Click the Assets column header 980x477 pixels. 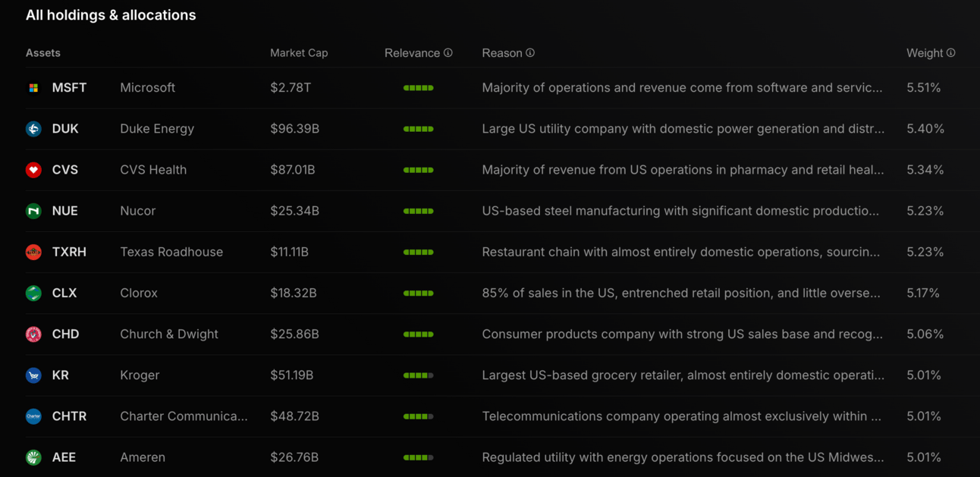pyautogui.click(x=43, y=53)
